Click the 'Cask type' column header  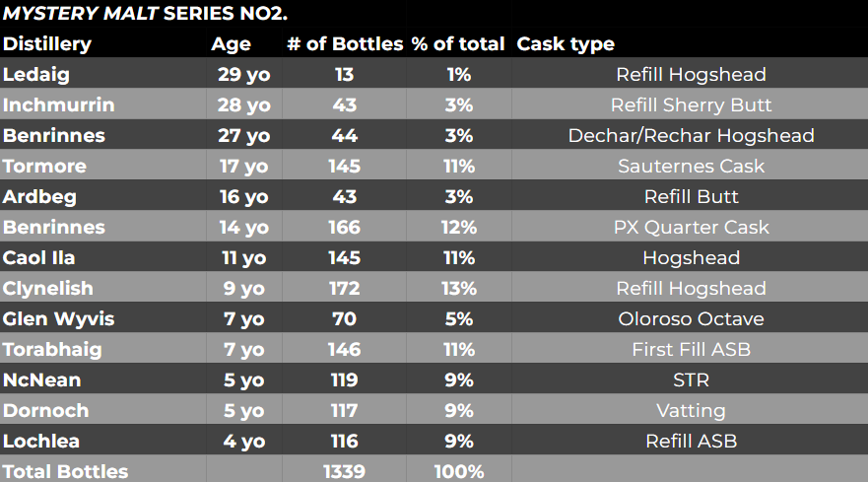pyautogui.click(x=566, y=44)
